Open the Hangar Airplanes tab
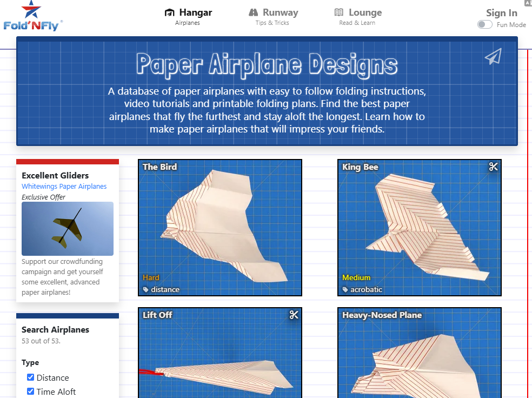The width and height of the screenshot is (532, 398). [x=188, y=17]
